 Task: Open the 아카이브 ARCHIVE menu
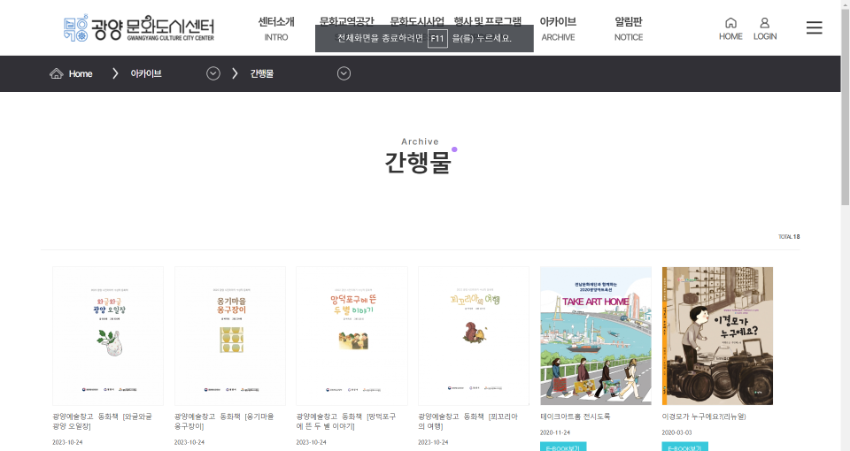pyautogui.click(x=558, y=28)
